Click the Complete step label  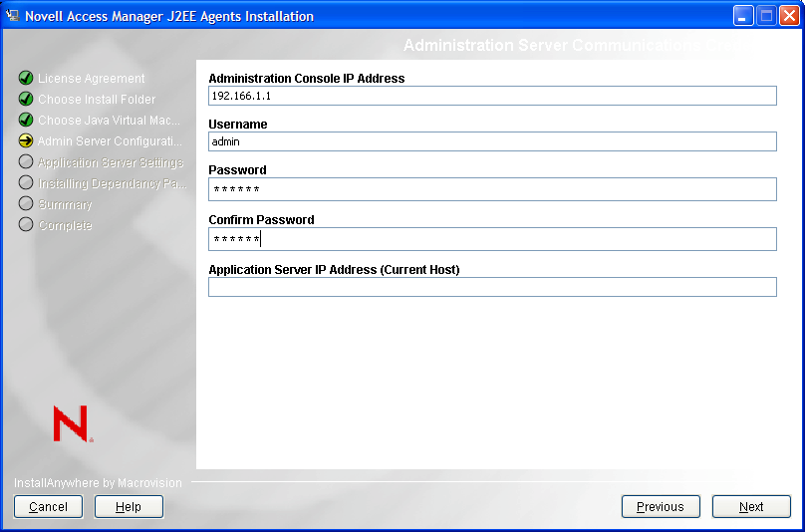65,225
